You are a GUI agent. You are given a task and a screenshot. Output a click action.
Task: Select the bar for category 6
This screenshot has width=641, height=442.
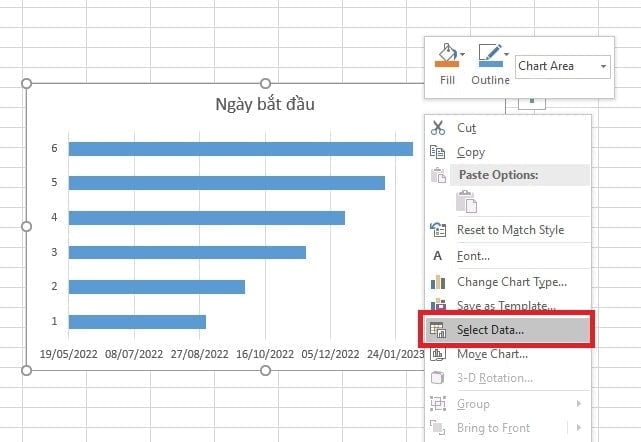(241, 149)
